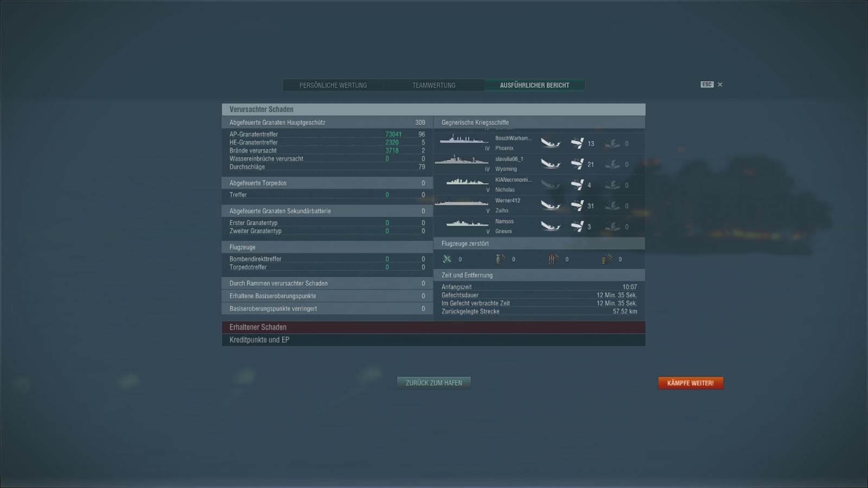Click player name BoschWarham...
Viewport: 868px width, 488px height.
(513, 138)
